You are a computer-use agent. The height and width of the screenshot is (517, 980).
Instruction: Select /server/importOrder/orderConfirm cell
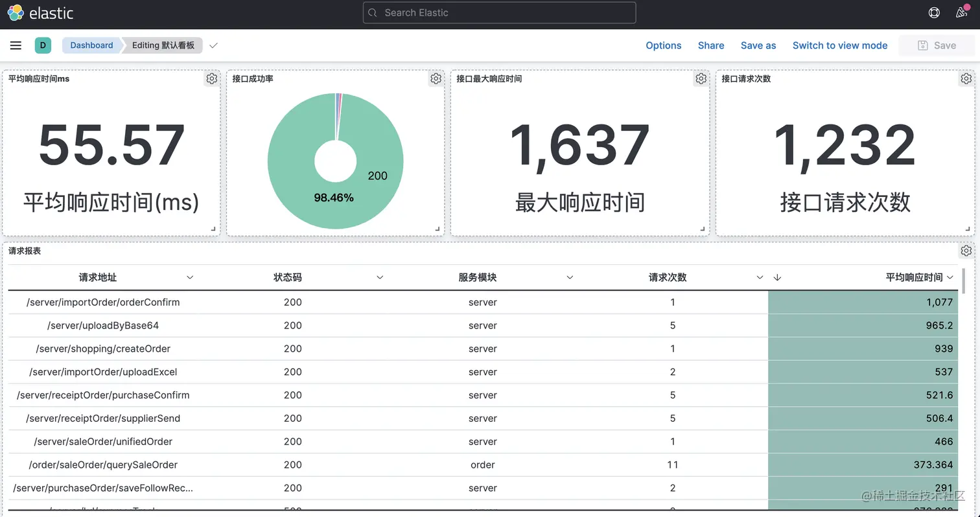[103, 302]
